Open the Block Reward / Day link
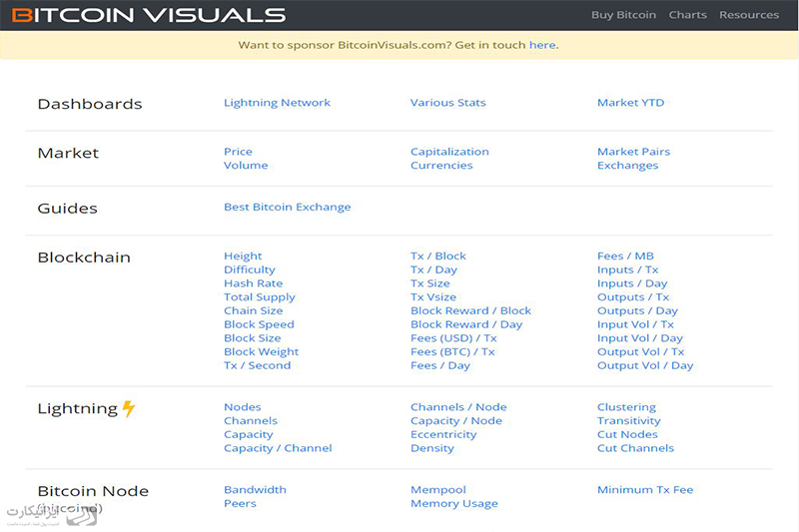799x532 pixels. tap(466, 324)
